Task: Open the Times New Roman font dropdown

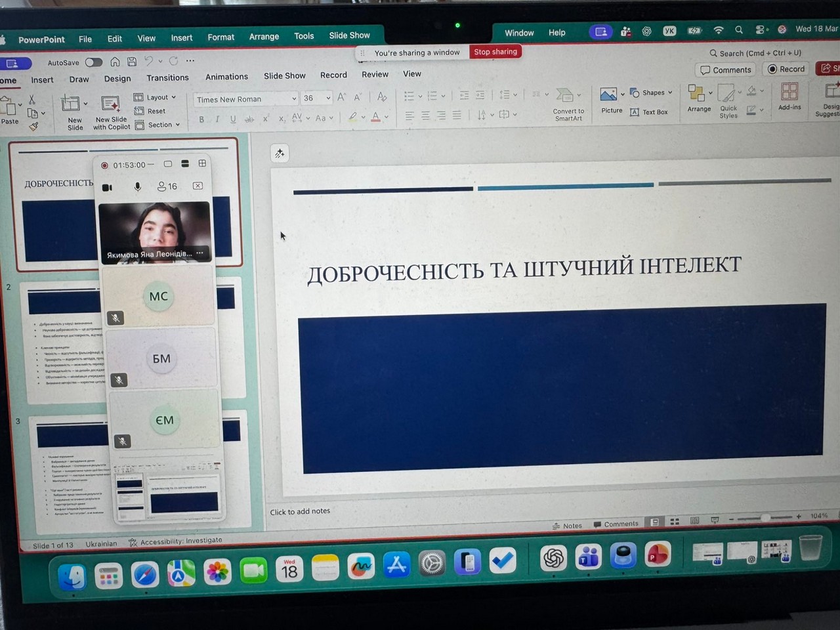Action: 294,99
